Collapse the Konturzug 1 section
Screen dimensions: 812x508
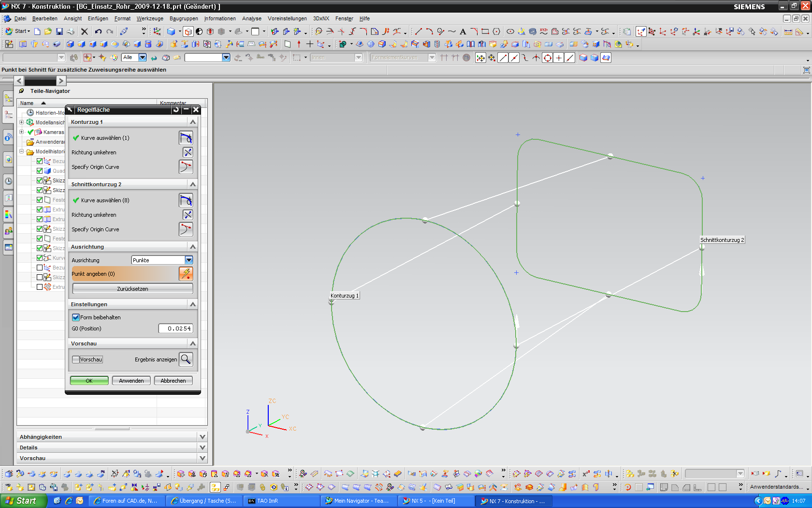tap(193, 122)
